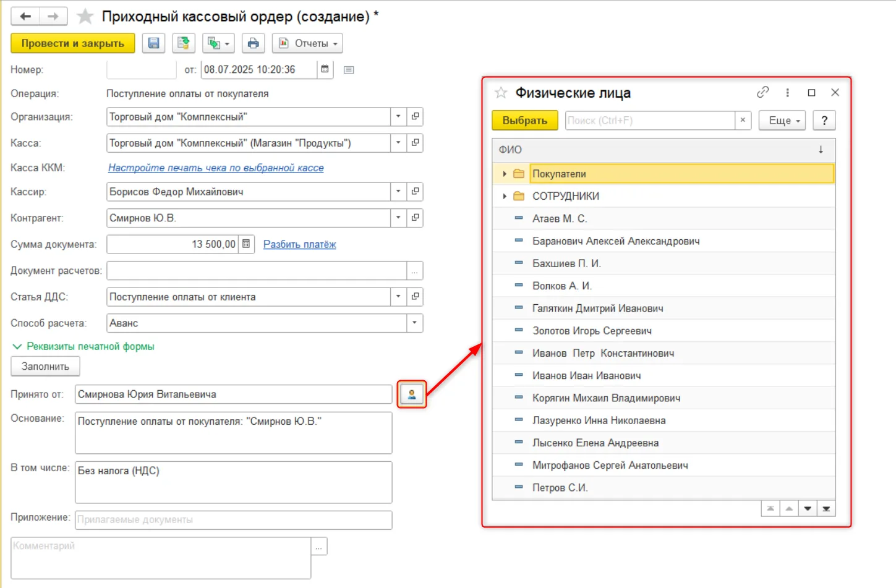The image size is (896, 588).
Task: Expand the Организация dropdown
Action: [398, 116]
